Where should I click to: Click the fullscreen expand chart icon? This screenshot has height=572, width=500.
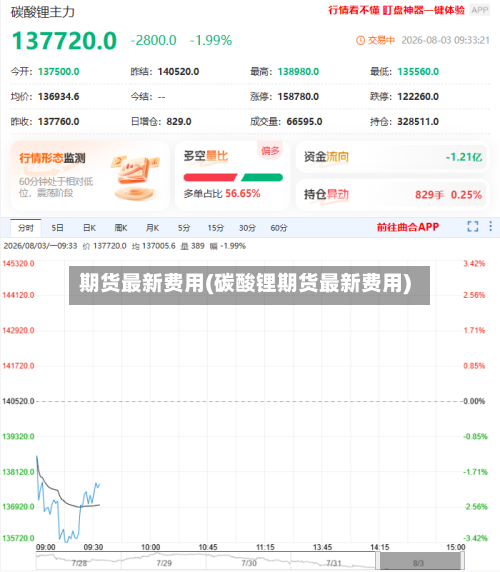coord(473,227)
